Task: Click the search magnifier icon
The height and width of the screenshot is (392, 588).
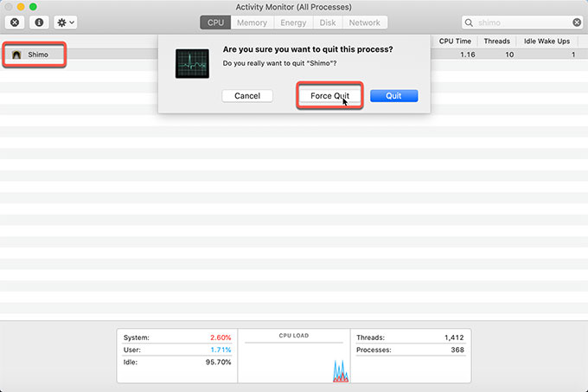Action: (469, 23)
